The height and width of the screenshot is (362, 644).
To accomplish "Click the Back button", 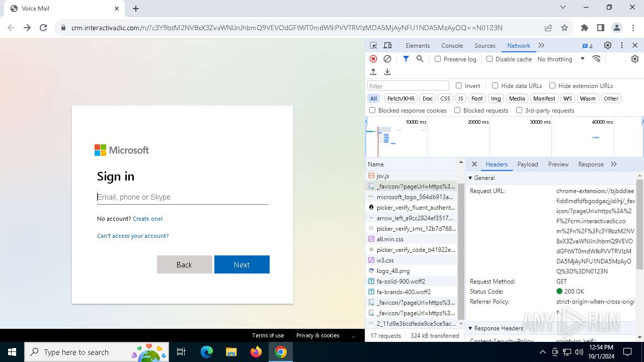I will 184,264.
